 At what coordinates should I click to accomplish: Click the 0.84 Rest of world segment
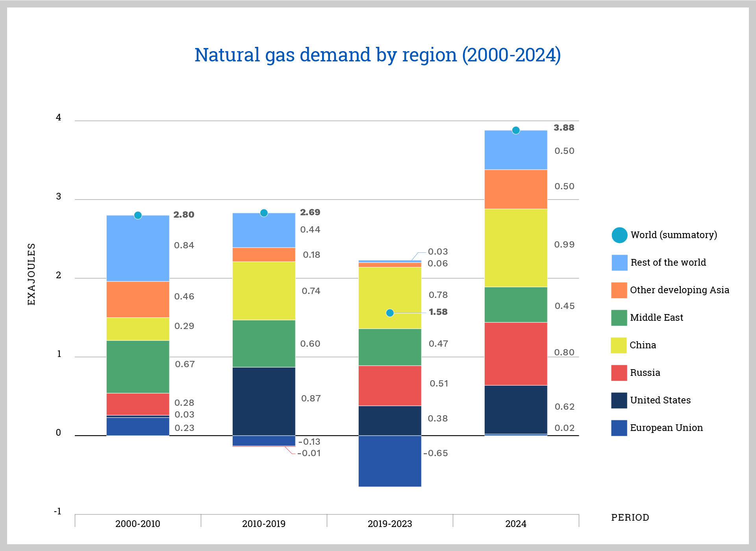(x=138, y=248)
